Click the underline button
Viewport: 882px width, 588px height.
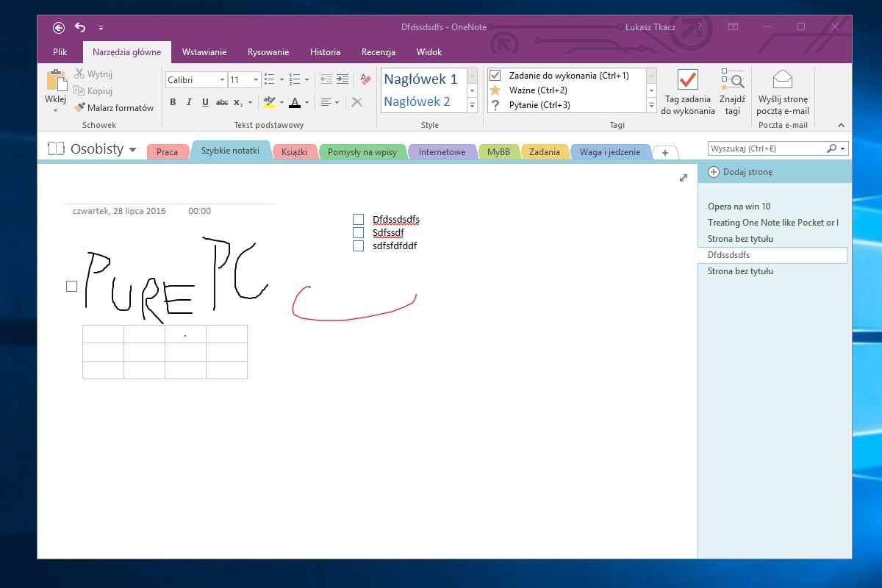point(205,102)
